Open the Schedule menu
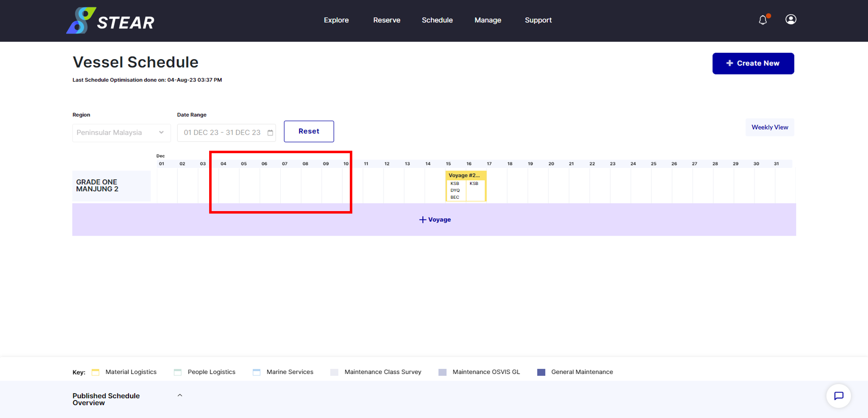 point(437,20)
